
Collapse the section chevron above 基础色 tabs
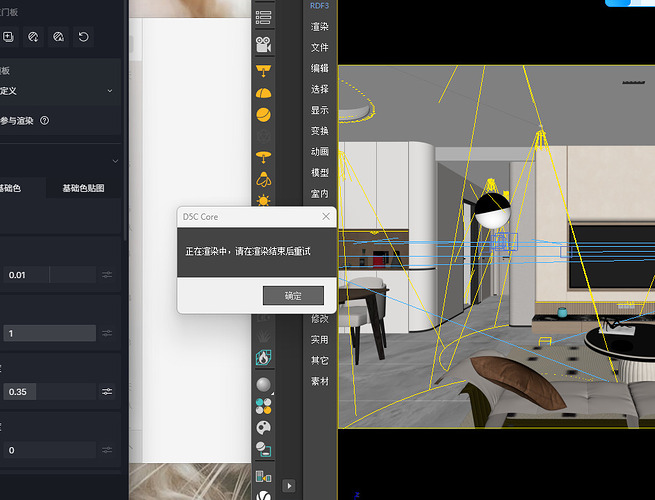[x=114, y=161]
